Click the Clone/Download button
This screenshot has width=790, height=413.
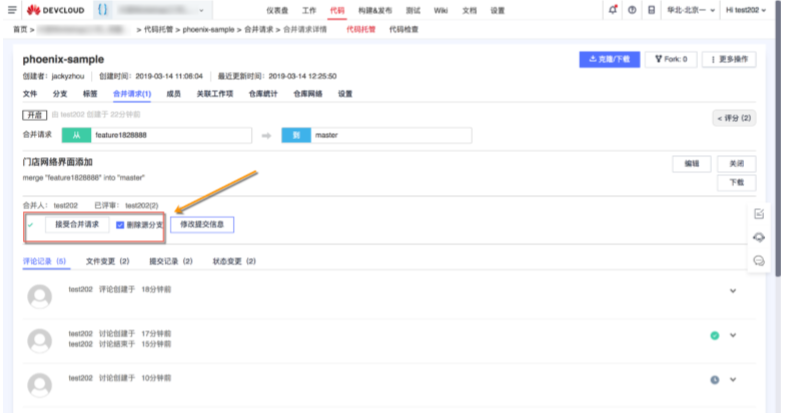pyautogui.click(x=610, y=59)
